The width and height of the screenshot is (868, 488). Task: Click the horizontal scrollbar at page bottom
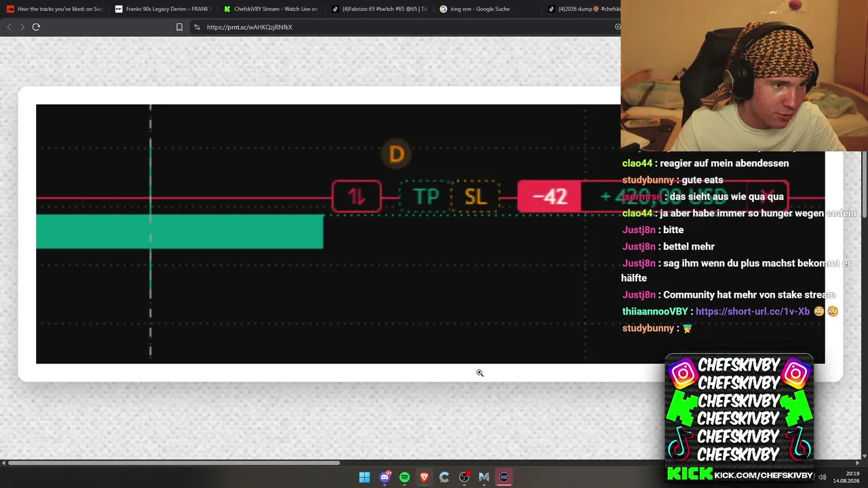[x=174, y=463]
